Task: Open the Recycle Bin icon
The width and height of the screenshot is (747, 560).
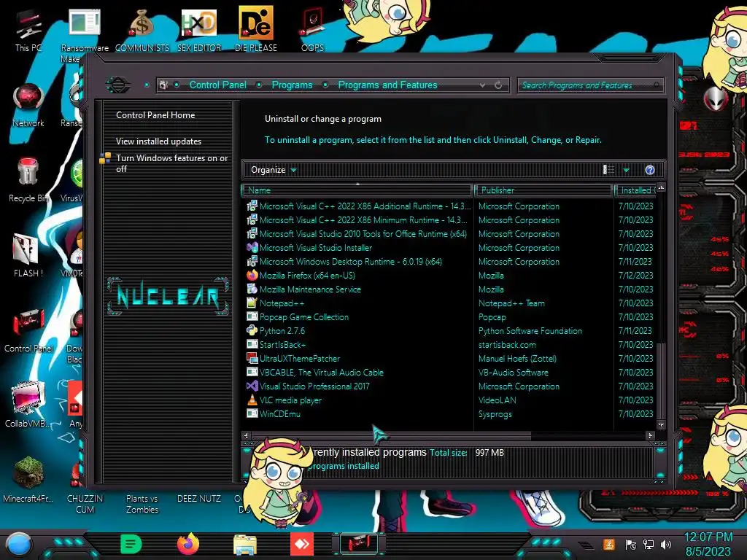Action: coord(28,180)
